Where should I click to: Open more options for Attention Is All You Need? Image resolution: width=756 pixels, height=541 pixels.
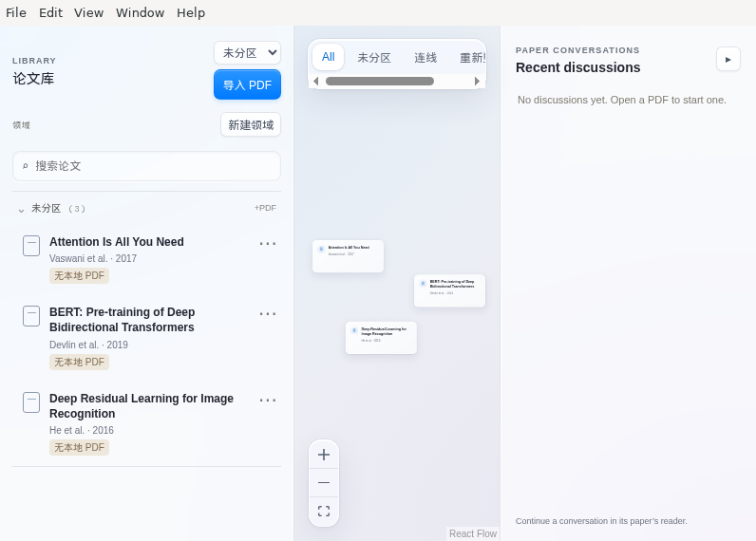click(268, 244)
